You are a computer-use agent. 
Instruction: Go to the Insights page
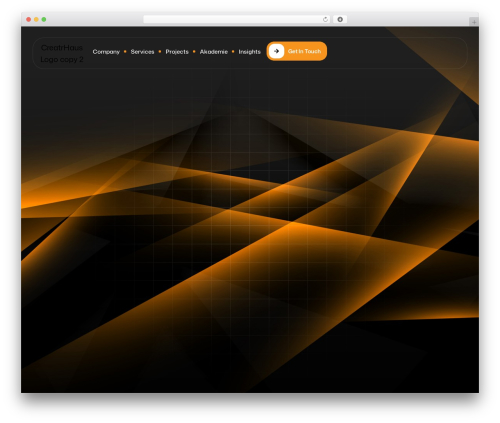coord(249,52)
